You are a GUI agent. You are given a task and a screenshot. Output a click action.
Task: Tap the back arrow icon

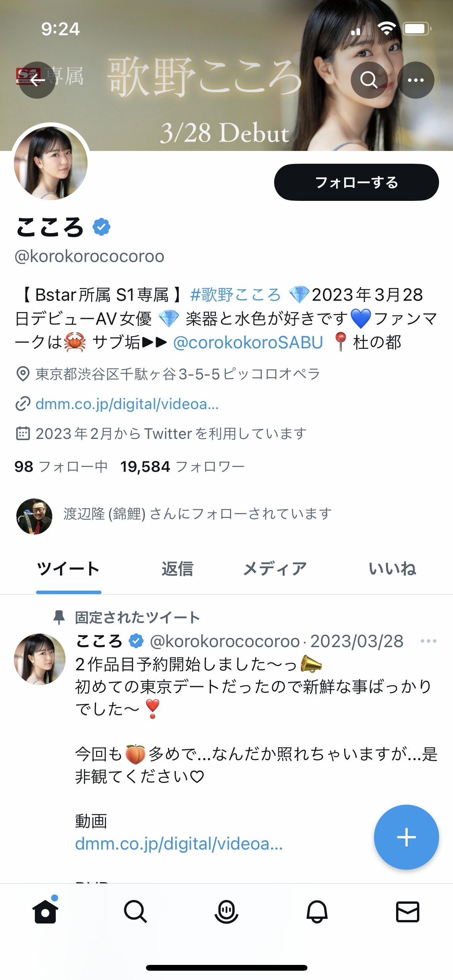[37, 80]
